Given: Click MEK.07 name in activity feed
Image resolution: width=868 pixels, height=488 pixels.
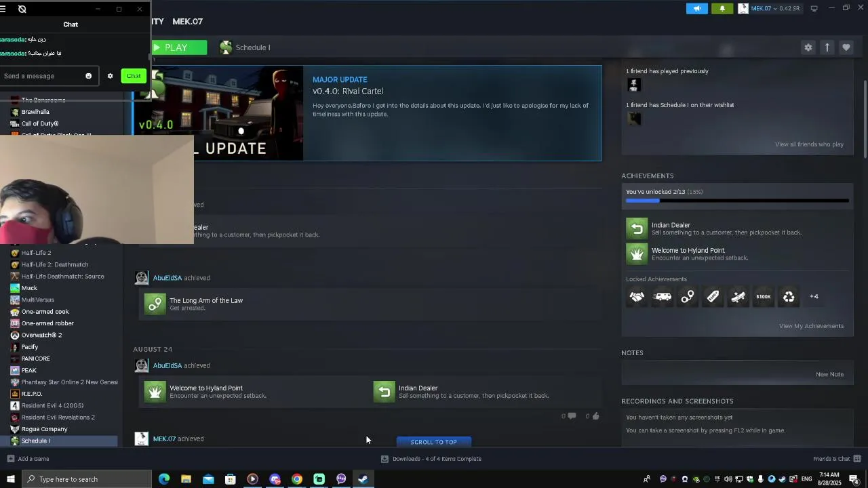Looking at the screenshot, I should pos(164,439).
